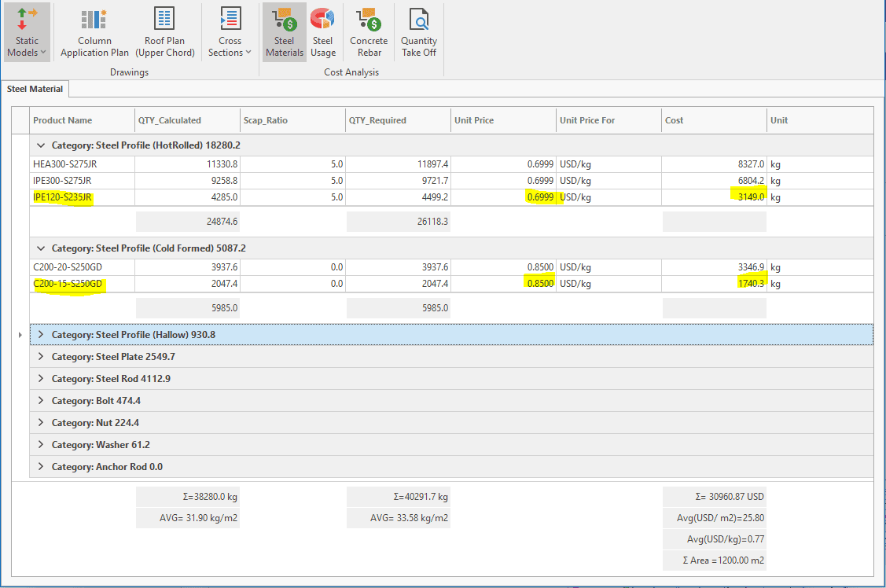Expand the Steel Rod category
Screen dimensions: 886x588
click(41, 379)
